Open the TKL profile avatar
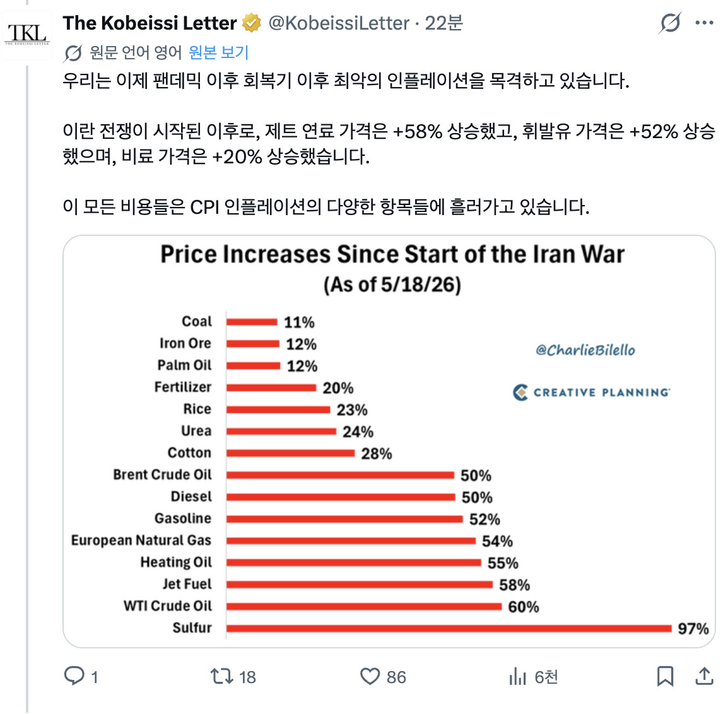Viewport: 728px width, 714px height. [27, 35]
